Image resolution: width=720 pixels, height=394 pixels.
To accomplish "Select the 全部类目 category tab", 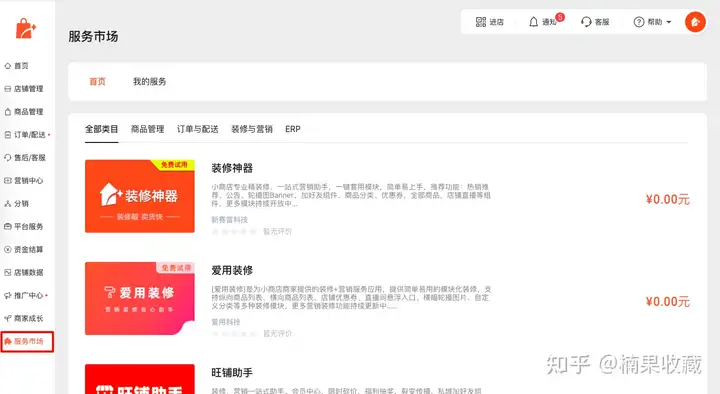I will (101, 129).
